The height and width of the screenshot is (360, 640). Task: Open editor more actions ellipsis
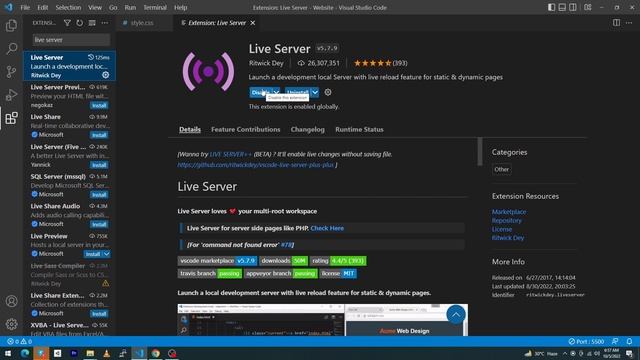coord(629,23)
